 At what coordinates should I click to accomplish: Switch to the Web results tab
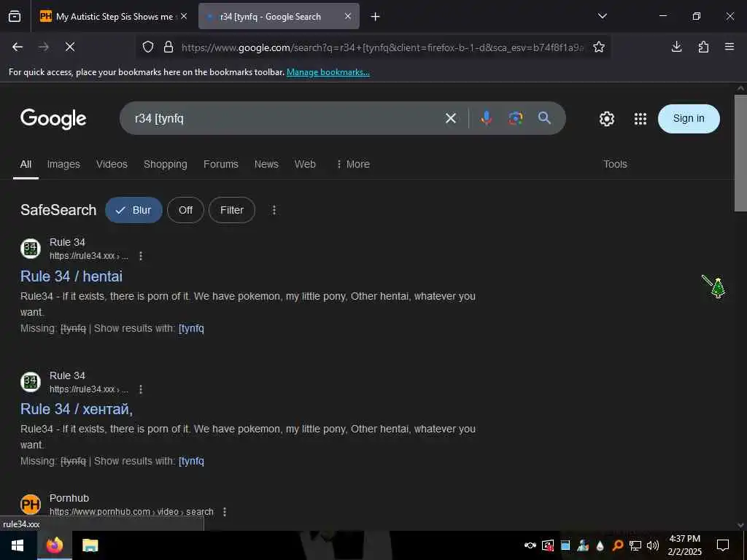305,164
